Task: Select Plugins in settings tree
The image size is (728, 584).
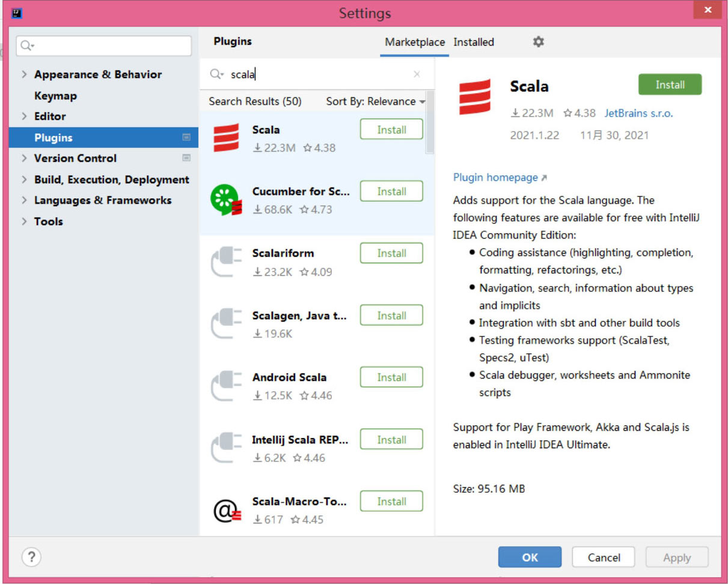Action: coord(103,138)
